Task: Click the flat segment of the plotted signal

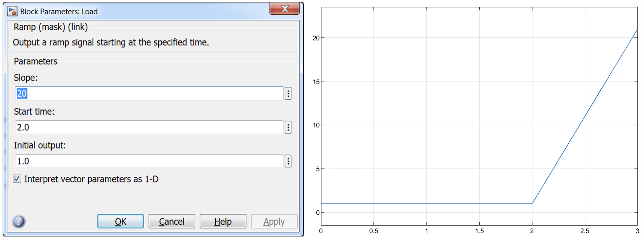Action: click(426, 204)
